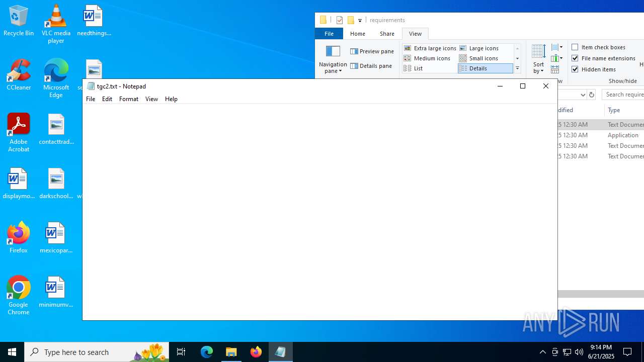
Task: Show hidden system tray icons
Action: click(542, 352)
